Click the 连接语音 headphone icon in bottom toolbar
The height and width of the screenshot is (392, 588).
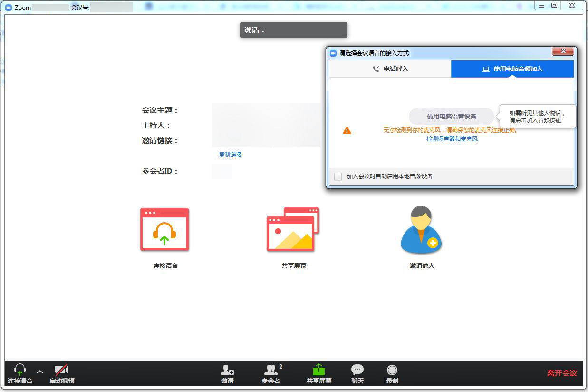tap(20, 371)
